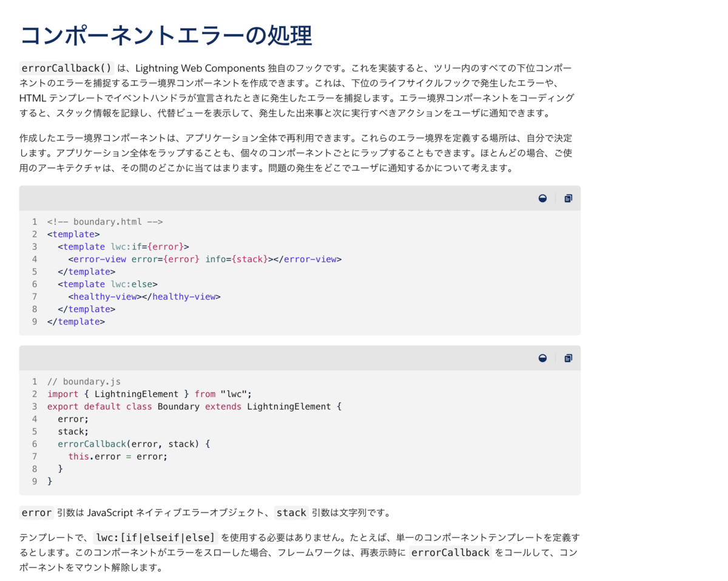Click line number 1 of boundary.js
The height and width of the screenshot is (581, 728).
point(35,381)
